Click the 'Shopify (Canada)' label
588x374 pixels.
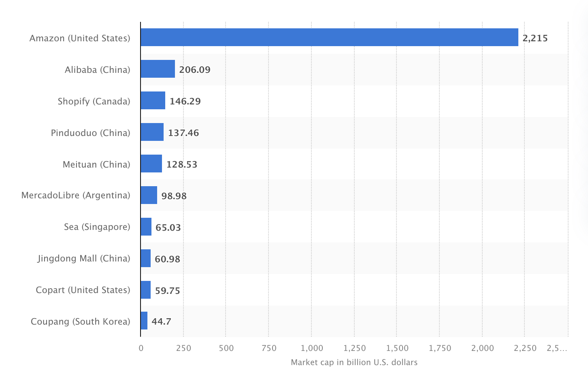(94, 101)
